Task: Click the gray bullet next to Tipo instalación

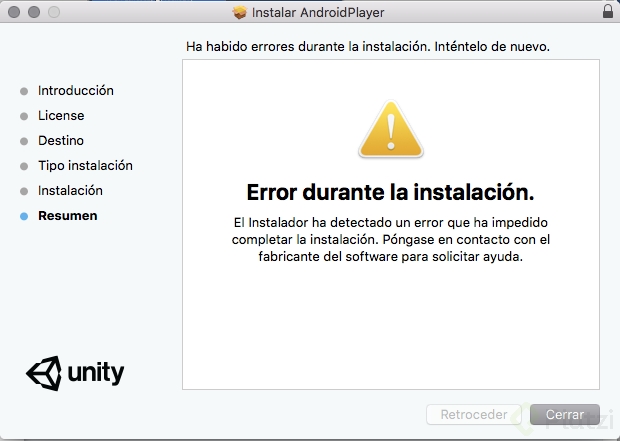Action: 24,167
